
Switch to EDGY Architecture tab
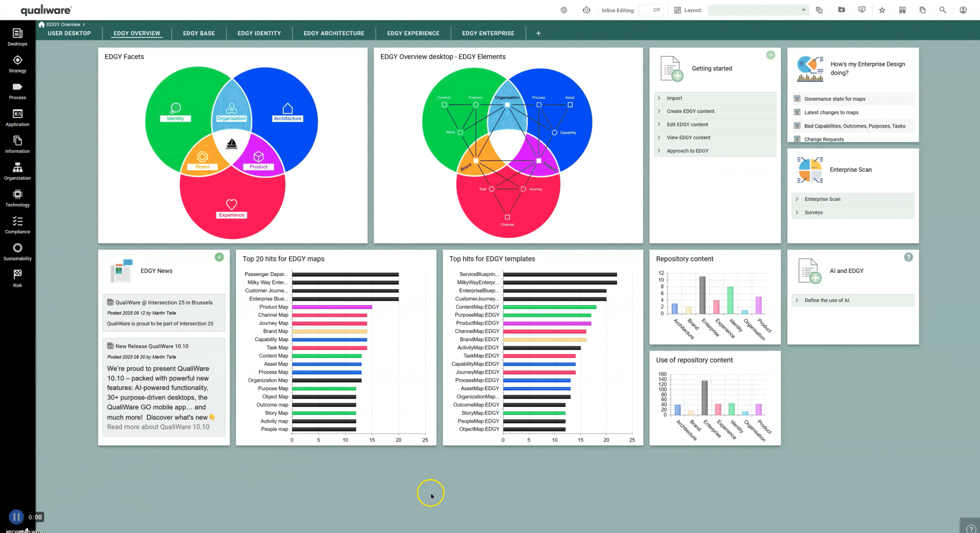pos(333,34)
